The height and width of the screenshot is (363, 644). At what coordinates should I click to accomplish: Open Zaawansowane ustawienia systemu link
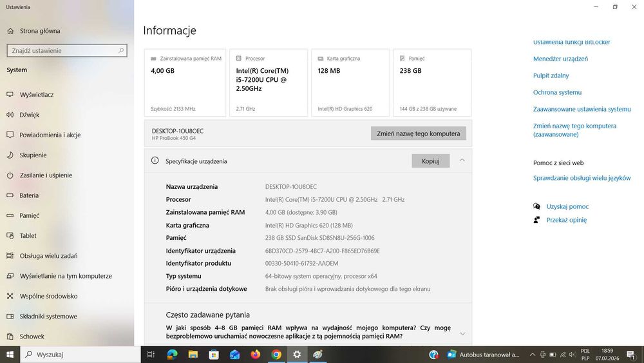click(582, 110)
